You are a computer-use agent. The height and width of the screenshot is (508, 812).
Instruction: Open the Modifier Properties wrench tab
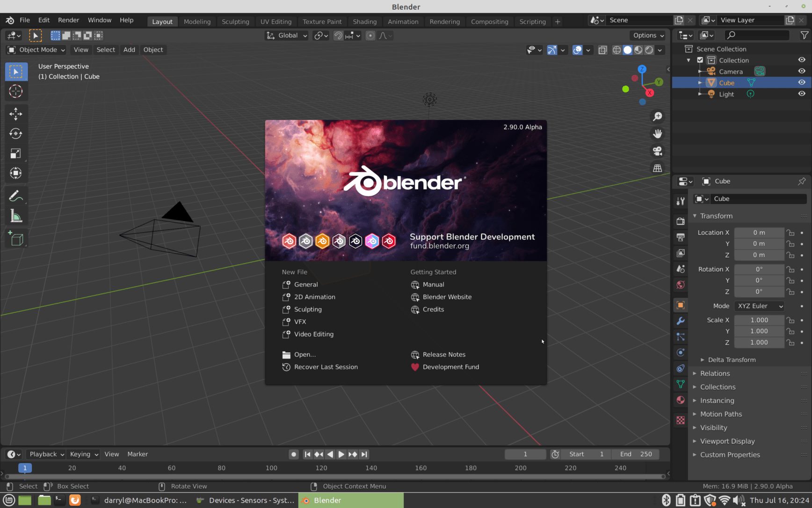pyautogui.click(x=681, y=321)
